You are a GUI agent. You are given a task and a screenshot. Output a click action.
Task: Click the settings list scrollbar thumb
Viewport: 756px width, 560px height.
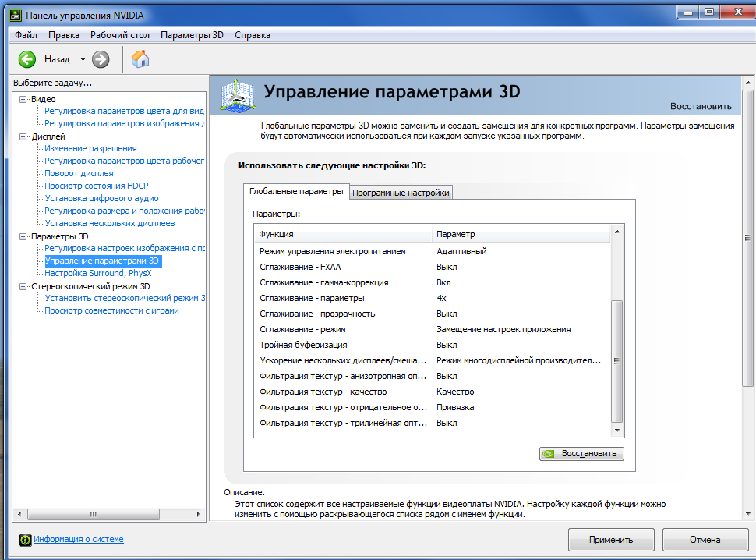click(x=617, y=361)
